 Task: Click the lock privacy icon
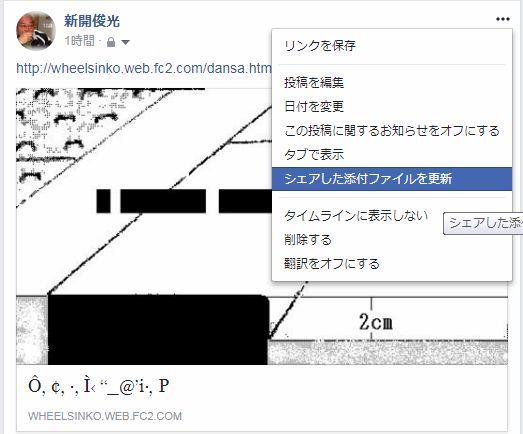click(111, 42)
